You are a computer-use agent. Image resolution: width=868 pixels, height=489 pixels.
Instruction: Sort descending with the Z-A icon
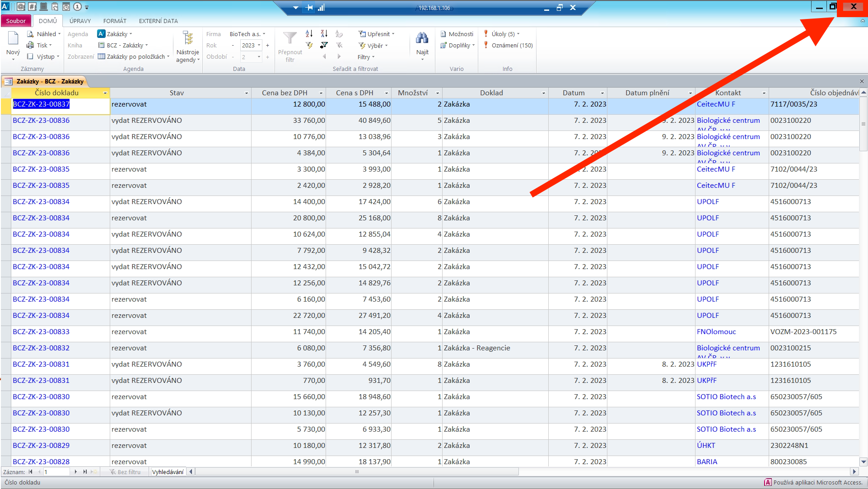click(x=324, y=34)
